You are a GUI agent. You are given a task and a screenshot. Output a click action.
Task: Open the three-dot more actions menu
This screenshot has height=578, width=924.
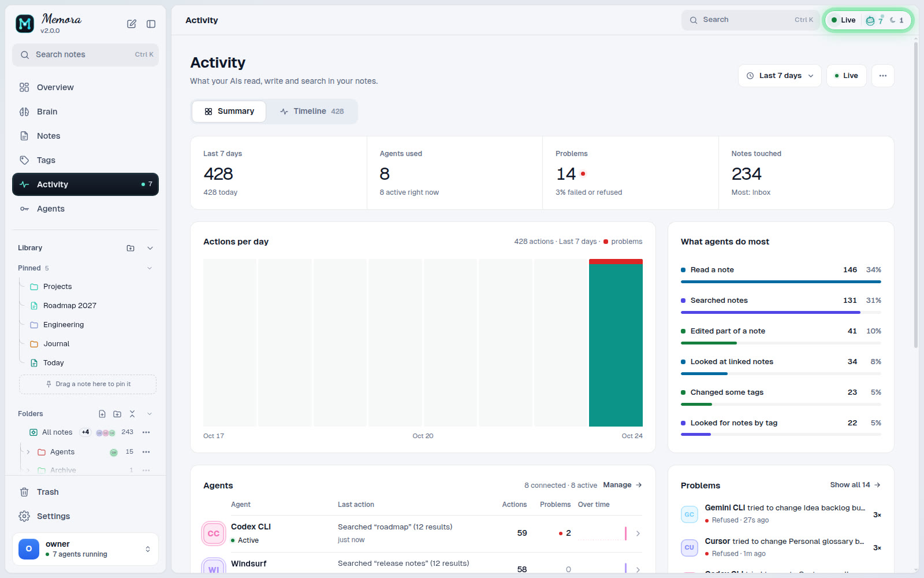point(883,76)
